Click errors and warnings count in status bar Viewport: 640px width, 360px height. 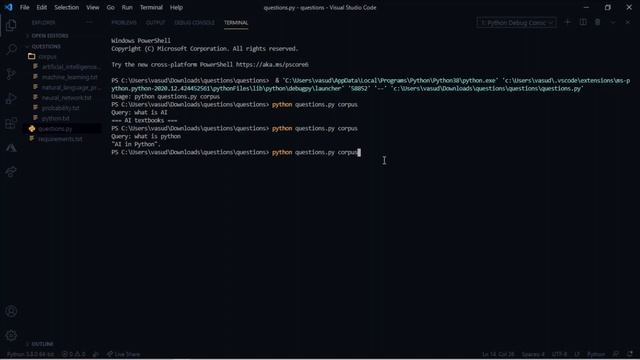(x=74, y=354)
